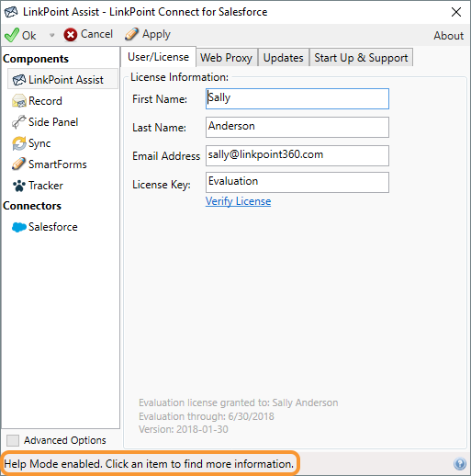Screen dimensions: 471x476
Task: Click the Side Panel label in Components
Action: (53, 122)
